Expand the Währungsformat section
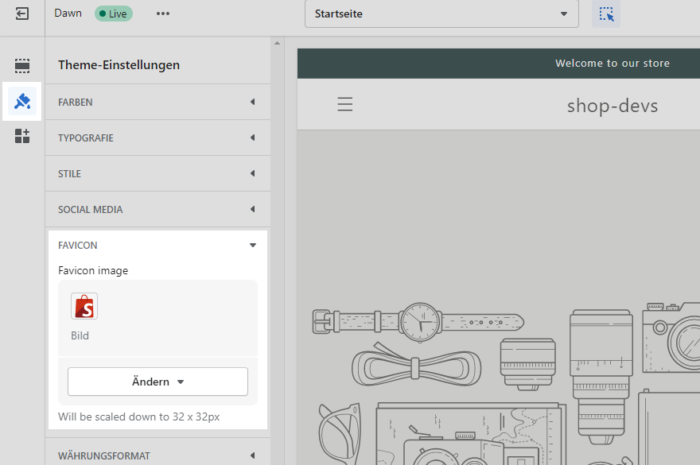The height and width of the screenshot is (465, 700). [158, 456]
